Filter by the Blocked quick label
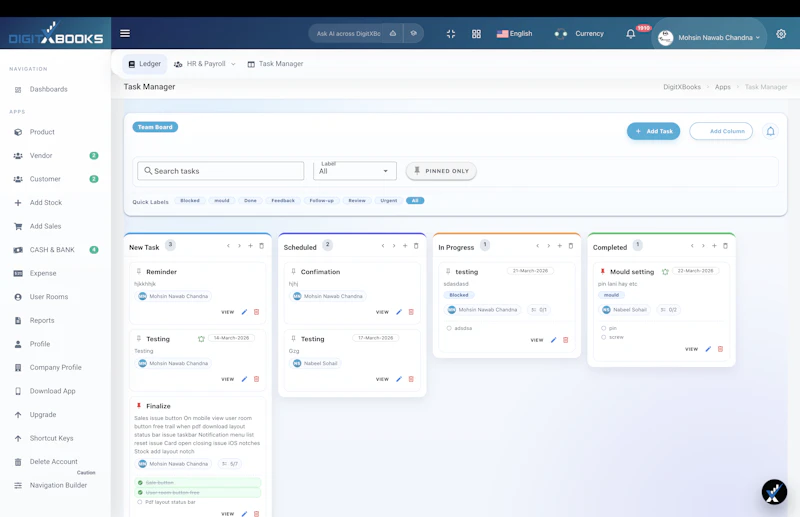 pyautogui.click(x=190, y=201)
